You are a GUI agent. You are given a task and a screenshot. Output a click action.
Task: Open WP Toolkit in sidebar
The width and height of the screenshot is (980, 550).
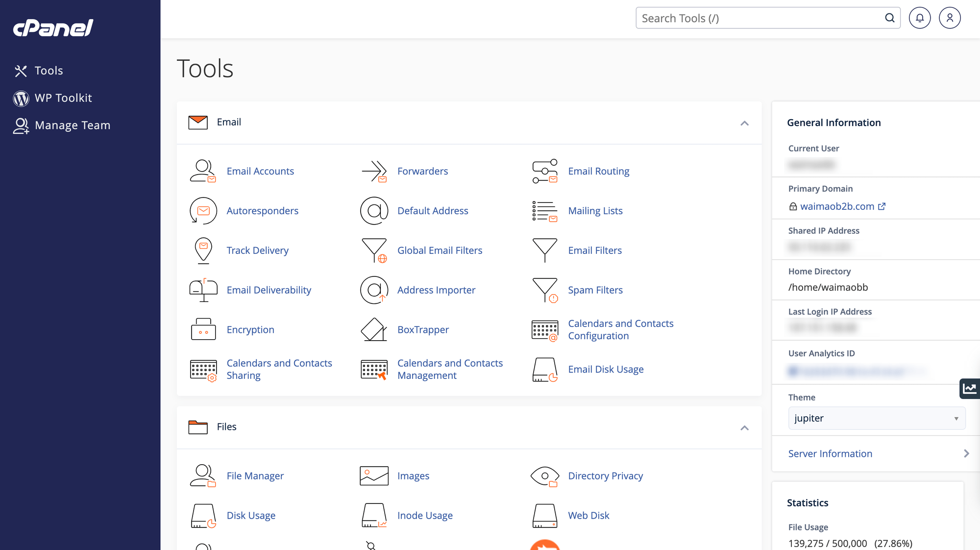pos(63,98)
